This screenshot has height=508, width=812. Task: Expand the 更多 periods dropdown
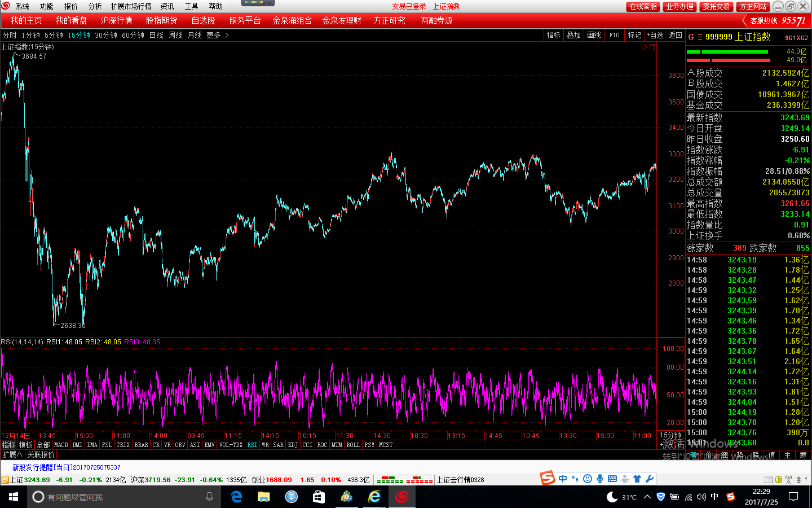(x=217, y=35)
